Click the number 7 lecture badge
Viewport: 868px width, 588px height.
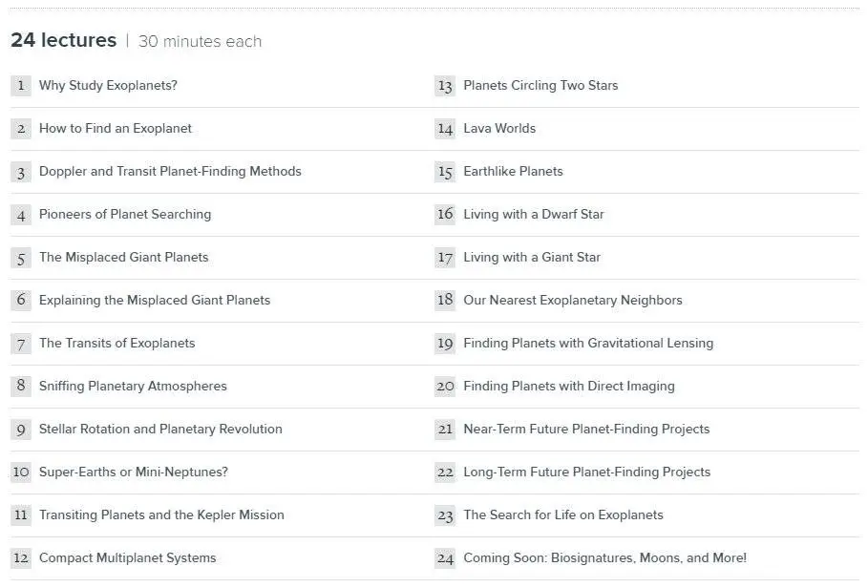pos(21,344)
